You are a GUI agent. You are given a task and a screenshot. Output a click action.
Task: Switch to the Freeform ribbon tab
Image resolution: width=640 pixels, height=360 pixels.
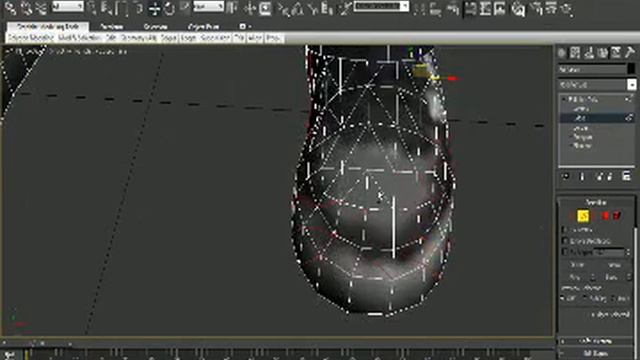[111, 27]
